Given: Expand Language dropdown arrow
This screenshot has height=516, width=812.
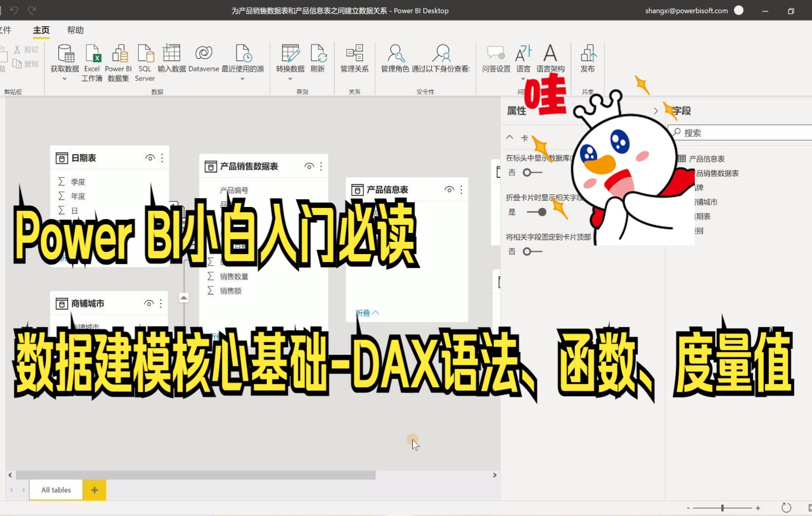Looking at the screenshot, I should click(523, 79).
